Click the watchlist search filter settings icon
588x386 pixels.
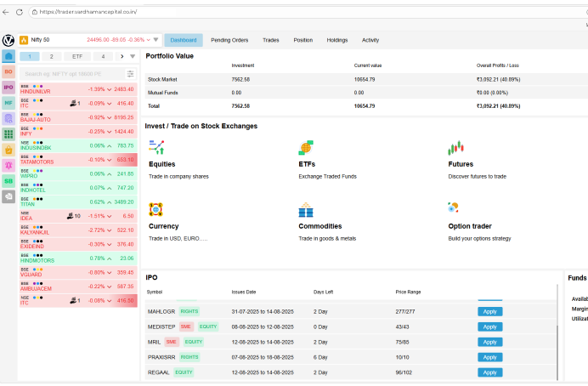point(130,74)
